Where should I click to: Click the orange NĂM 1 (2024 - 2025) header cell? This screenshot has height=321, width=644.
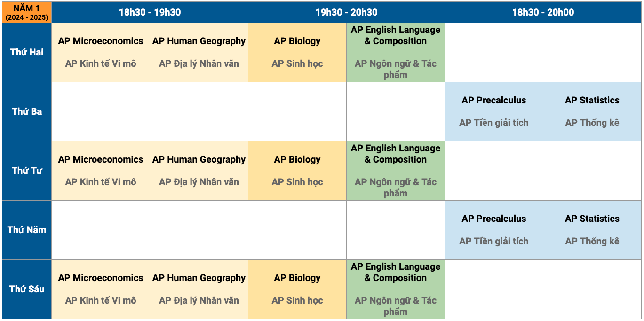[x=27, y=12]
